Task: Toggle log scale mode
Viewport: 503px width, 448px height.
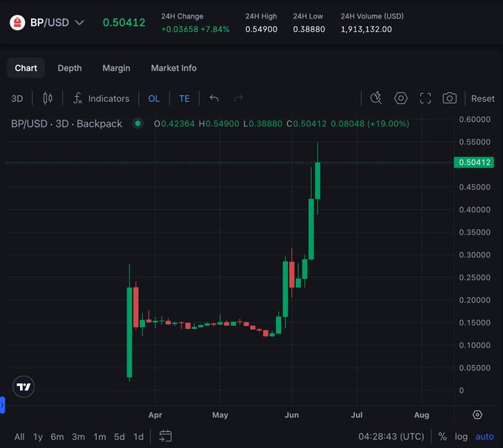Action: pyautogui.click(x=461, y=436)
